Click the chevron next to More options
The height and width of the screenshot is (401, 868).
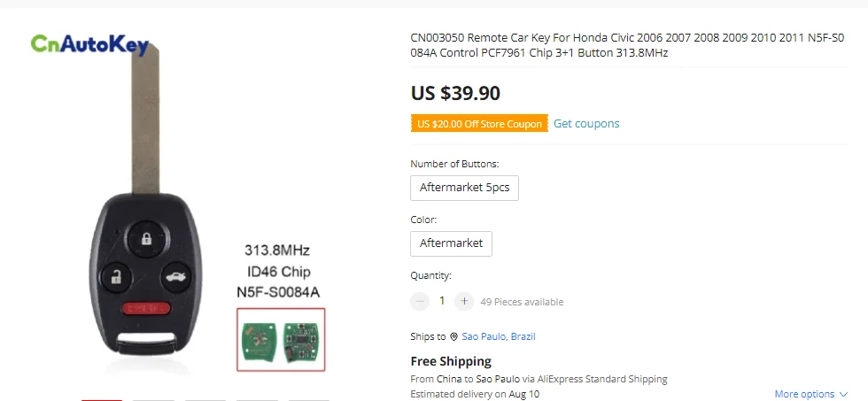[x=843, y=394]
